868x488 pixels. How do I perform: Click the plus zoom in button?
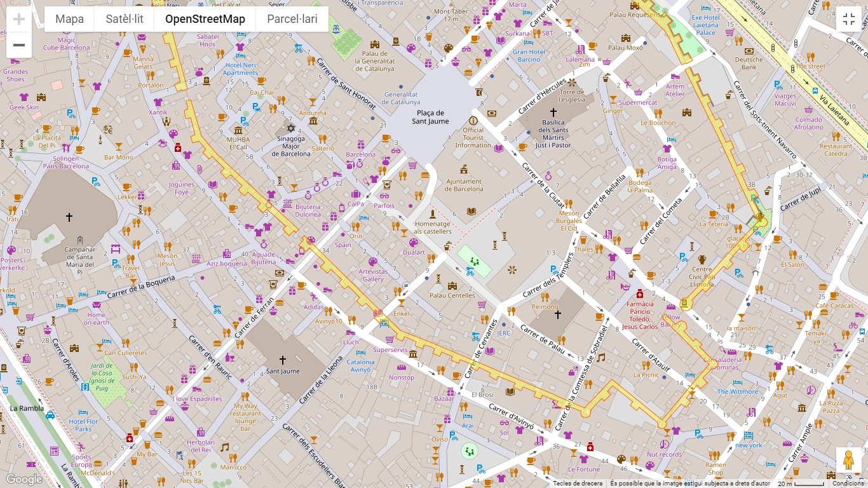click(x=19, y=19)
